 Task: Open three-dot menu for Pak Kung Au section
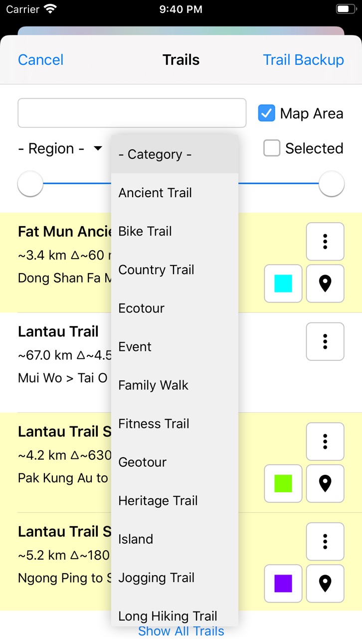tap(325, 441)
